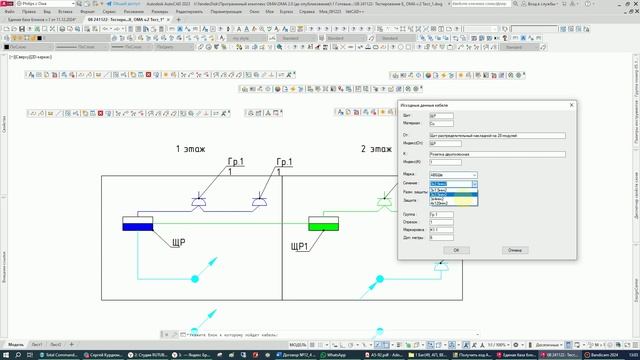Redo the action via toolbar arrow

click(118, 29)
